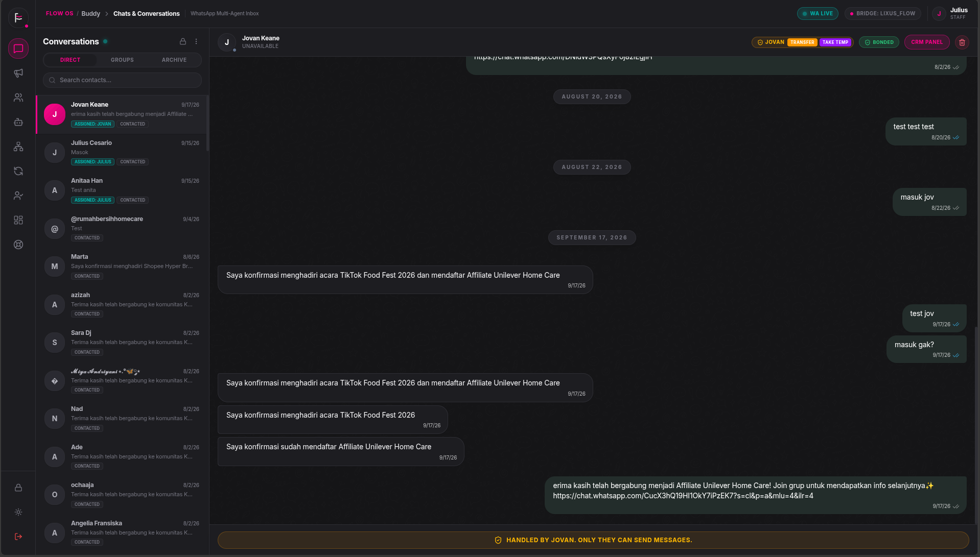Image resolution: width=980 pixels, height=557 pixels.
Task: Open the chats speech-bubble icon in sidebar
Action: (18, 49)
